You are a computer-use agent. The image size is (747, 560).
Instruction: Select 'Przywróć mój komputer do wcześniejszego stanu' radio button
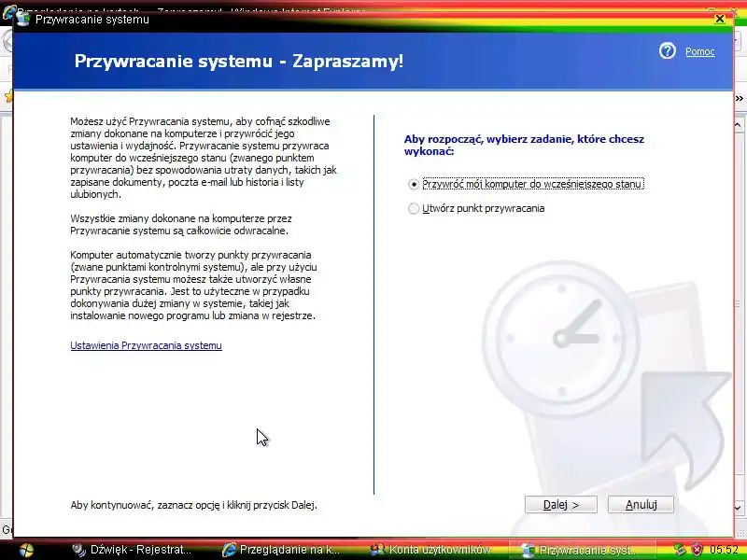pyautogui.click(x=414, y=184)
